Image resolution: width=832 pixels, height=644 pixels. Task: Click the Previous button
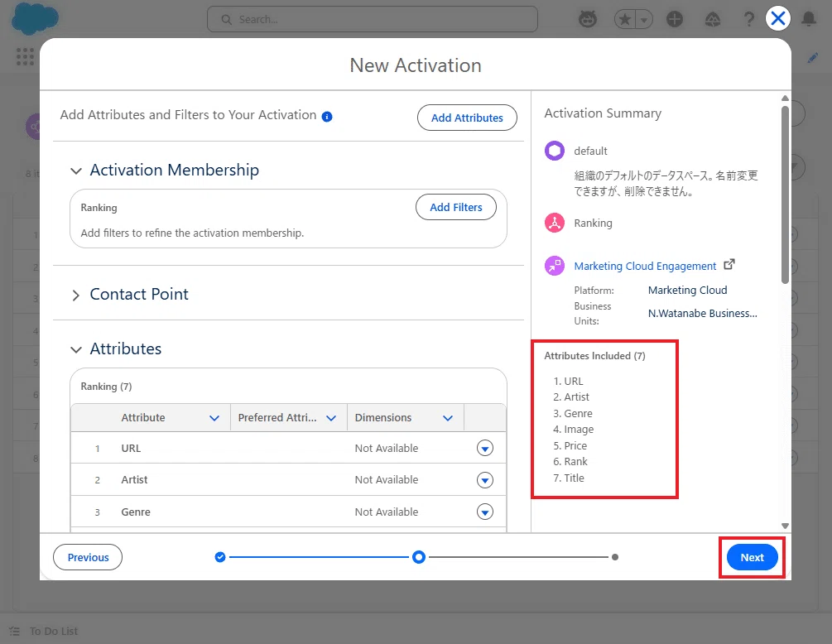click(88, 558)
